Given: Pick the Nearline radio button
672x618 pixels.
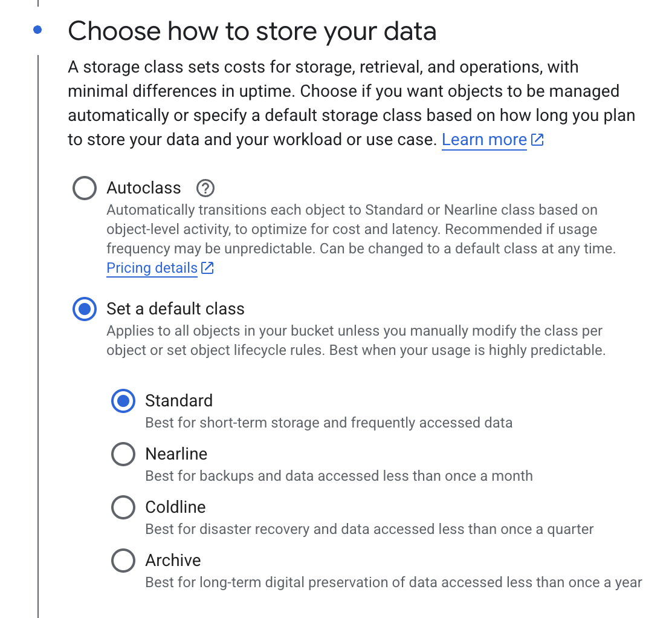Looking at the screenshot, I should (123, 454).
